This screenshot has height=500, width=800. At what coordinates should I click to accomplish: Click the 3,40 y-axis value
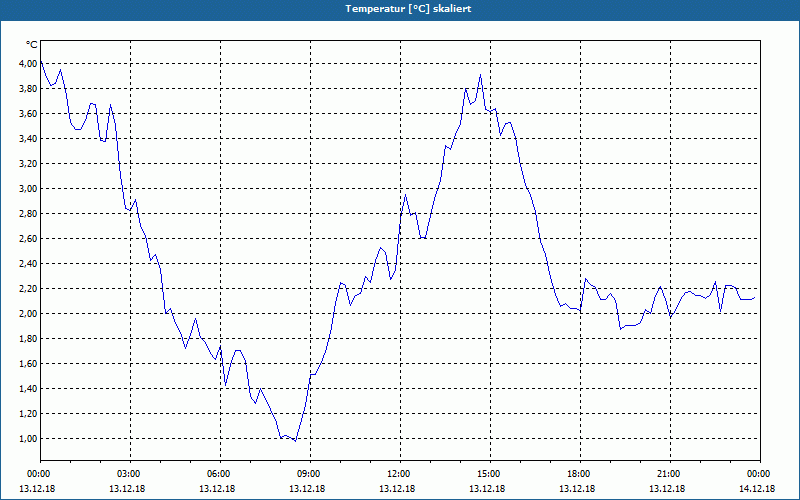(29, 139)
